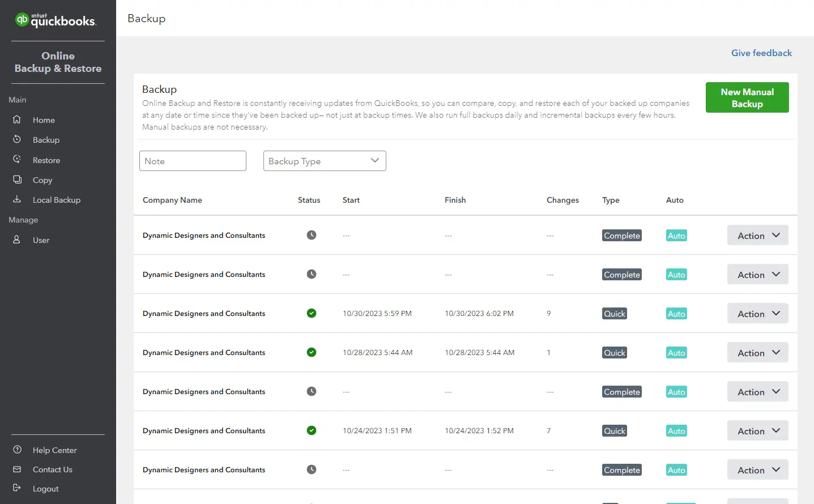814x504 pixels.
Task: Click the Backup clock-arrow icon in sidebar
Action: 17,139
